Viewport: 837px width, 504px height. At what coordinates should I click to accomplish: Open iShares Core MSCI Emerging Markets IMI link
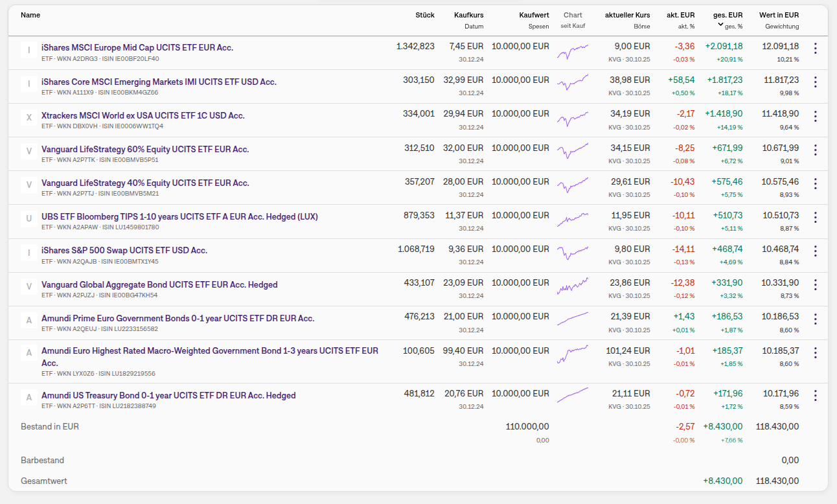(x=159, y=82)
